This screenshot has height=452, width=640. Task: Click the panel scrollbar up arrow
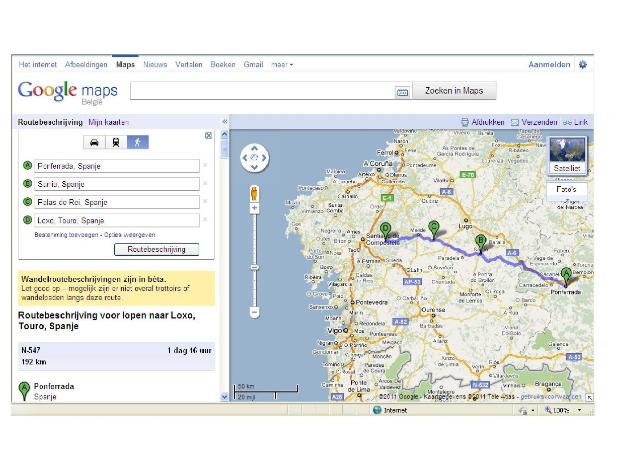(224, 134)
